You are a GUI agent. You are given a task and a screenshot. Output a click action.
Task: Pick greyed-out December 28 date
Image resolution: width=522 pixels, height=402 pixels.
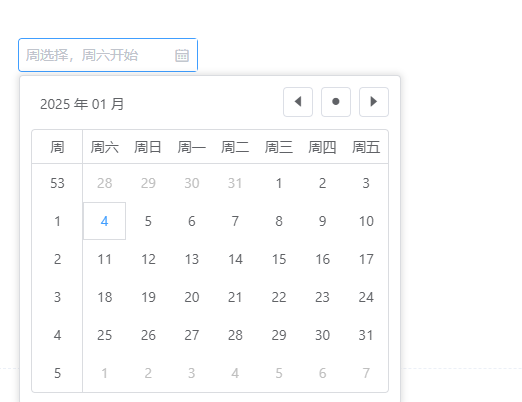(104, 183)
